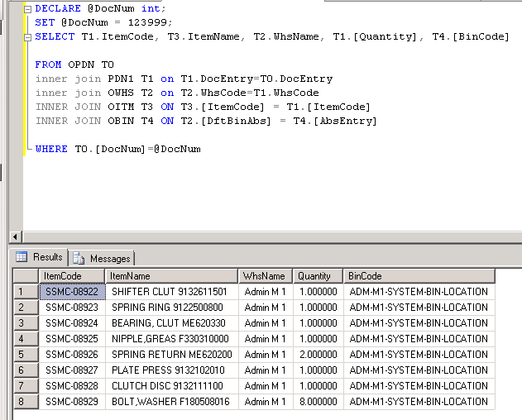Screen dimensions: 522x420
Task: Click the WHERE keyword in the query
Action: pyautogui.click(x=51, y=149)
